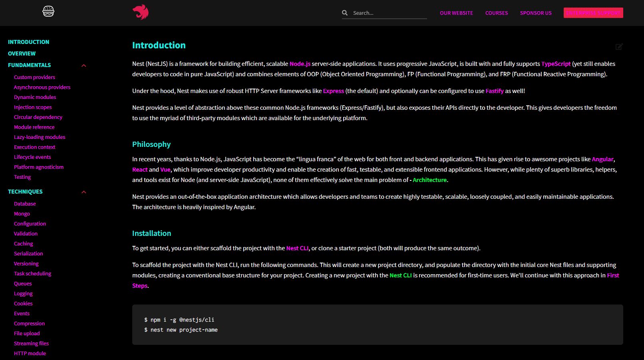The height and width of the screenshot is (360, 644).
Task: Click the 'nest new project-name' command line
Action: (181, 330)
